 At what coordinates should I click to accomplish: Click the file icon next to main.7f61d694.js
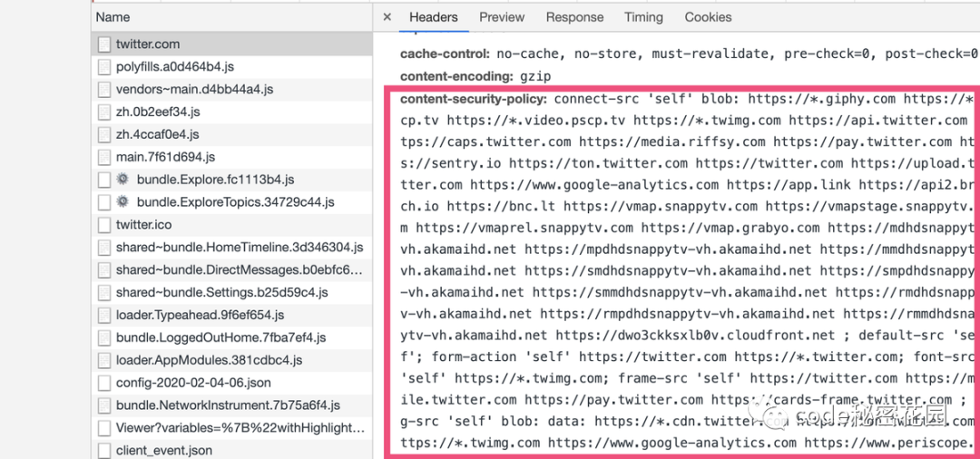[x=103, y=157]
